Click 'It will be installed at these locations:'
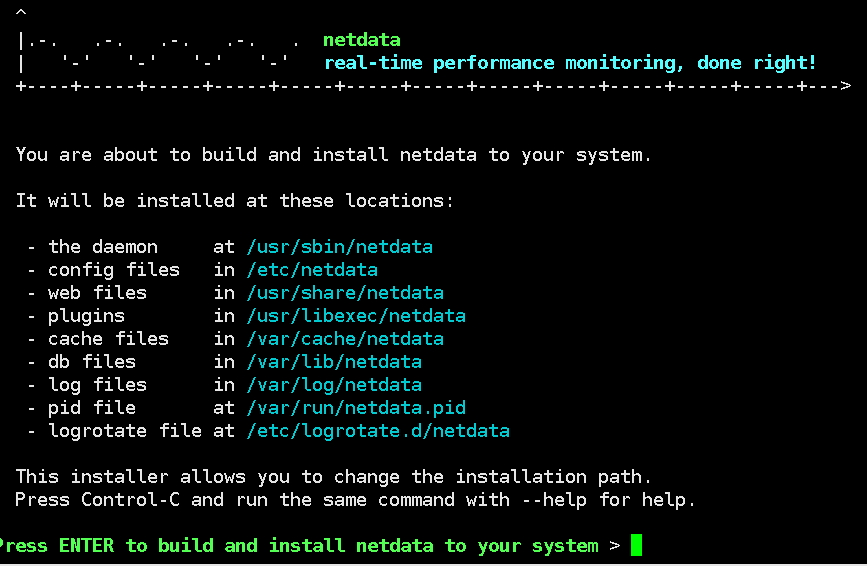The height and width of the screenshot is (566, 867). point(234,201)
